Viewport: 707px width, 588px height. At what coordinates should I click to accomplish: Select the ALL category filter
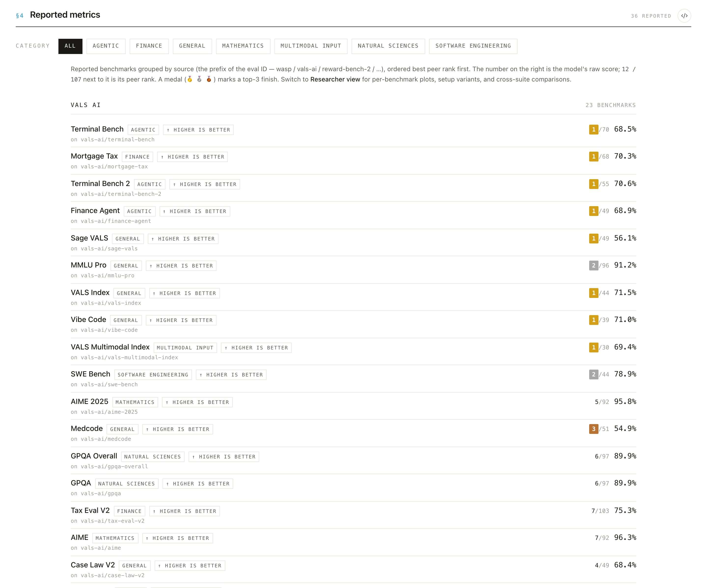(x=70, y=46)
